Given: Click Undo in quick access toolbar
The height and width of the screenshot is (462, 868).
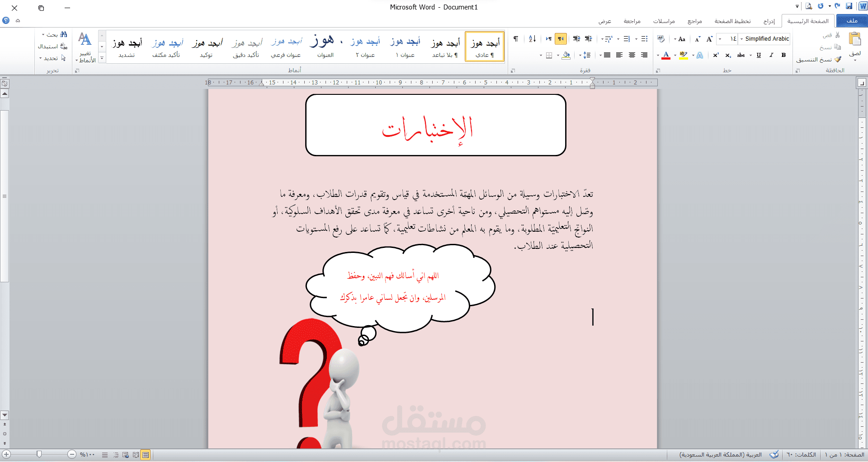Looking at the screenshot, I should [x=838, y=6].
